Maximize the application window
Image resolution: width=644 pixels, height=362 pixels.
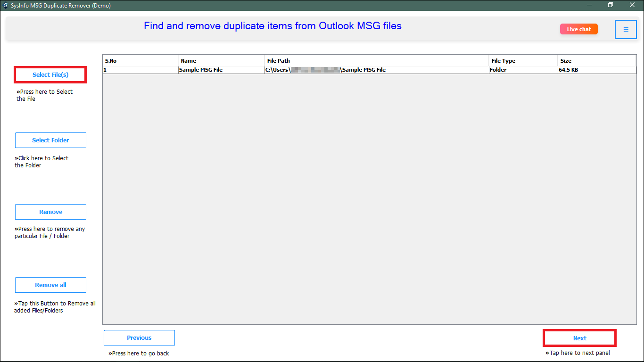click(610, 5)
